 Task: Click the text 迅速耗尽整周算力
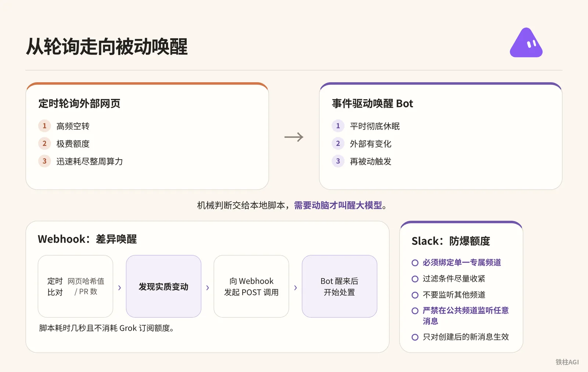tap(90, 162)
